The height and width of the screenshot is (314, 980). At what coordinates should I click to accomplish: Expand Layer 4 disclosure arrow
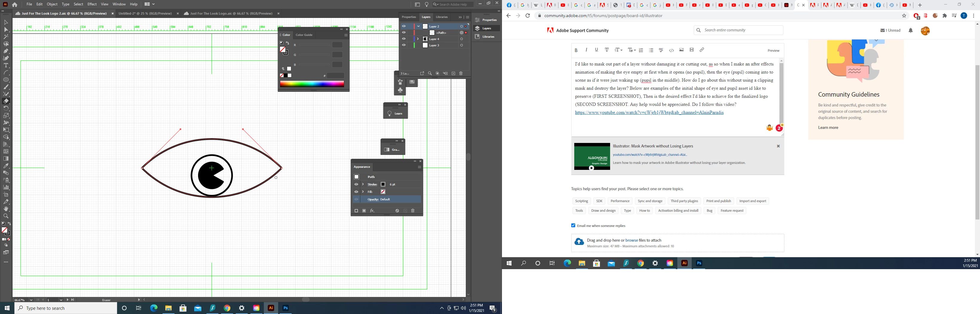point(418,39)
